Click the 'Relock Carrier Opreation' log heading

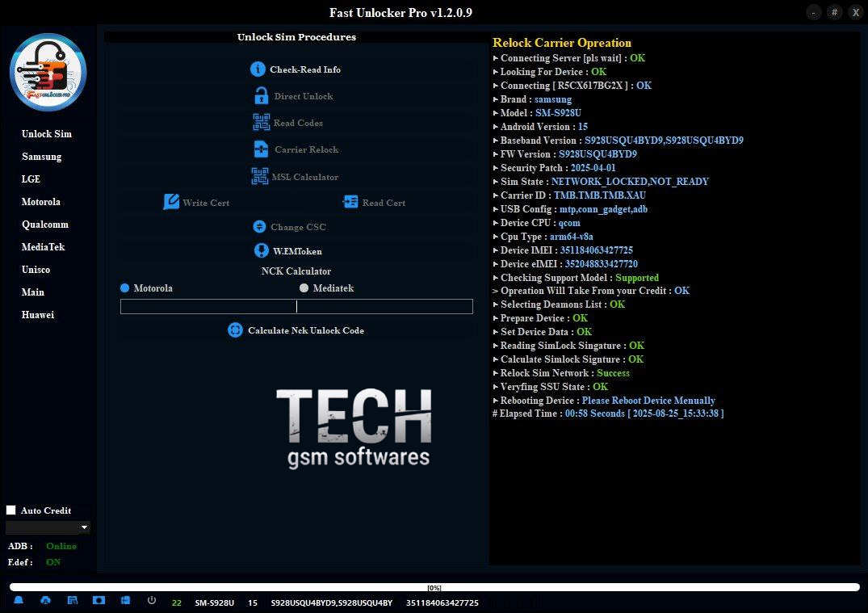point(562,43)
